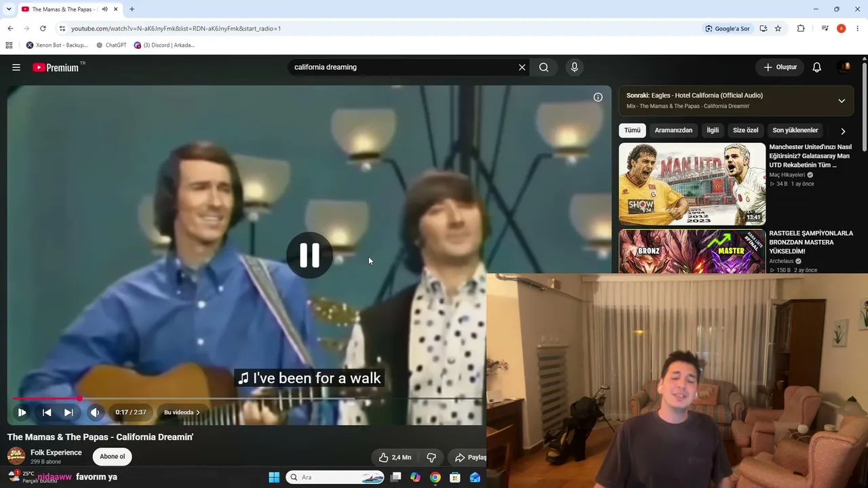Open the 'Bu videoda' chapters chip
This screenshot has height=488, width=868.
pos(182,412)
